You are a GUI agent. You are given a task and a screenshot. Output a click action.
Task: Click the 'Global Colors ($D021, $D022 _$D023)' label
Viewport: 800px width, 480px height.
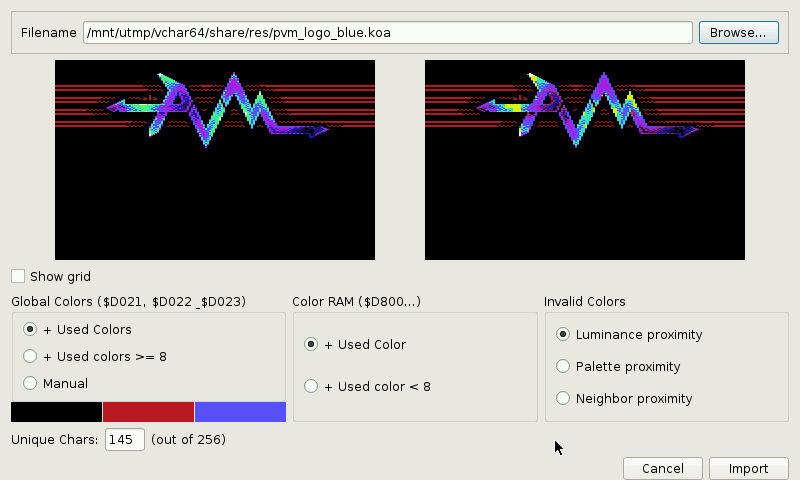[129, 301]
